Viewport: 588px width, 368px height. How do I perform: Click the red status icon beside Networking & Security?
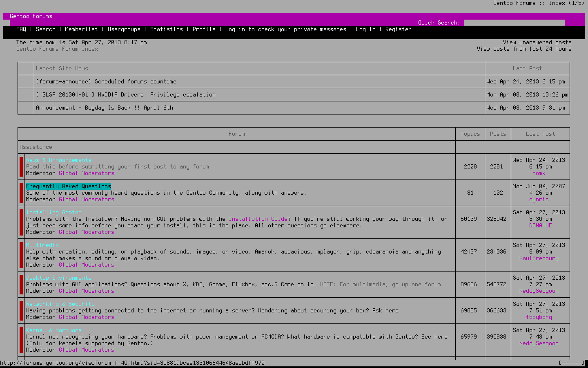tap(21, 310)
